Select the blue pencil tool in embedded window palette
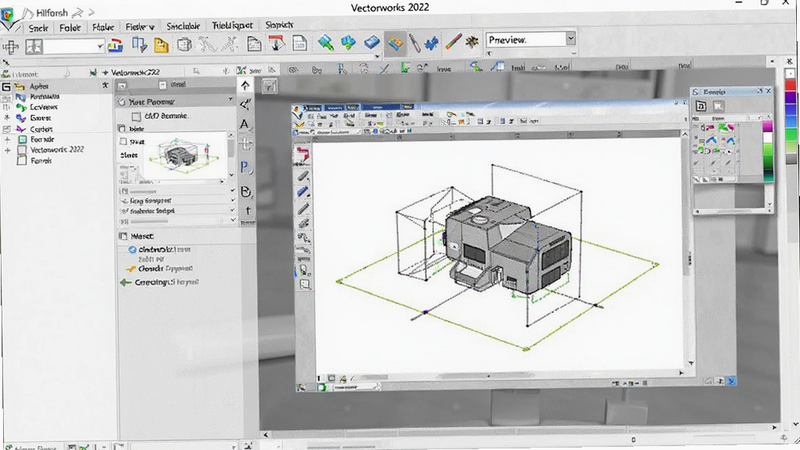 click(x=303, y=191)
